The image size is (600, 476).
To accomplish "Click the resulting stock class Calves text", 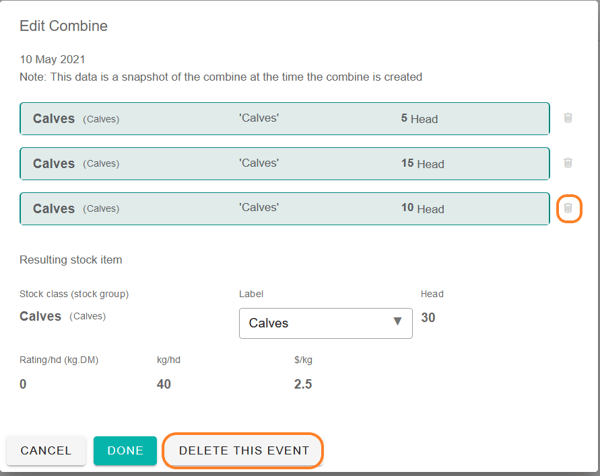I will 41,316.
